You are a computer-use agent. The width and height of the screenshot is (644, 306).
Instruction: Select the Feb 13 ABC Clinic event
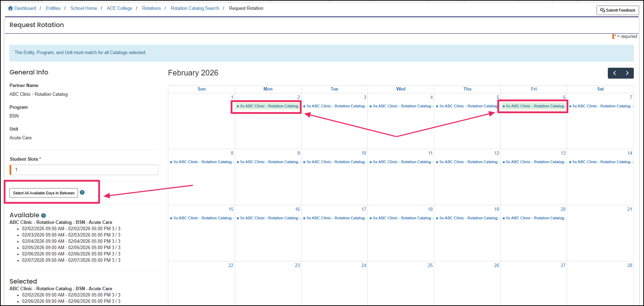534,162
